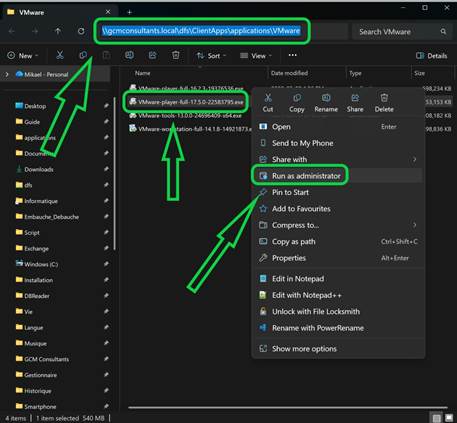
Task: Click the Refresh icon beside the address bar
Action: (x=81, y=31)
